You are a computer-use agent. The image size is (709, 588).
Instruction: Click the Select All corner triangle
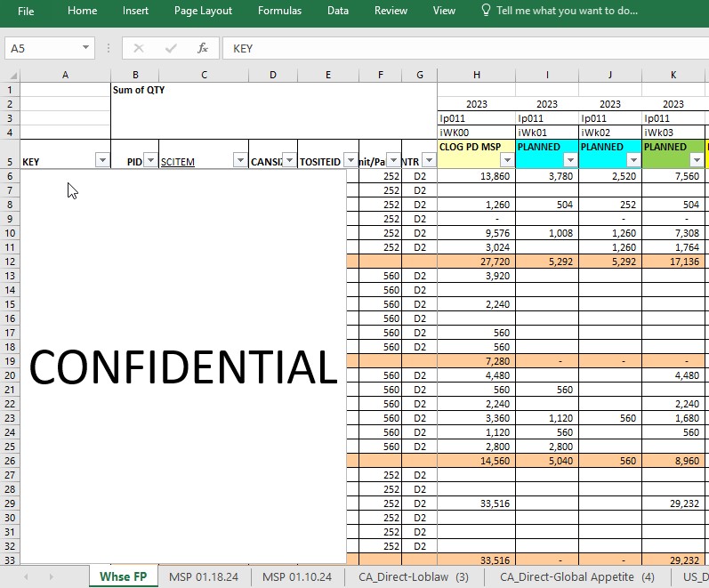pos(13,75)
